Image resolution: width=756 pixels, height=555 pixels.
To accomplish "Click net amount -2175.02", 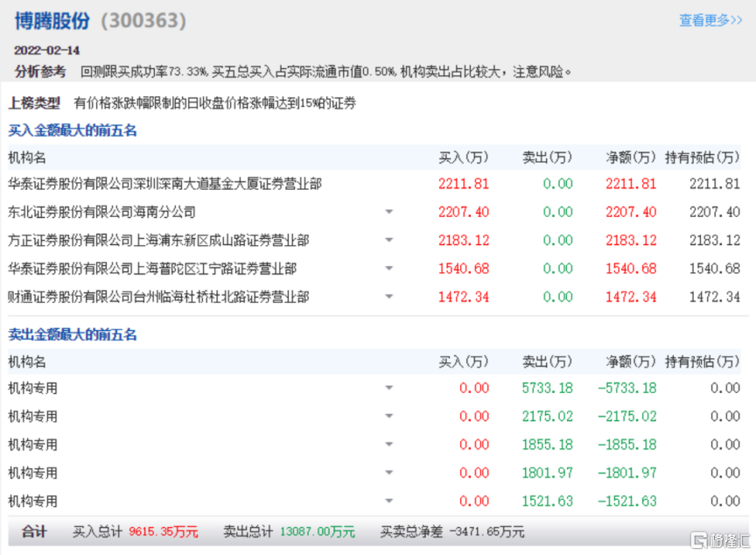I will pos(627,416).
